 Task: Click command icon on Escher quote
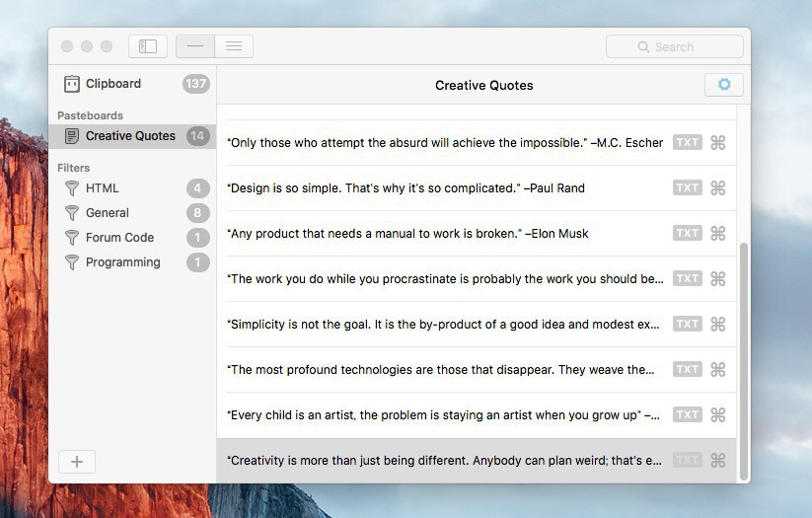717,142
